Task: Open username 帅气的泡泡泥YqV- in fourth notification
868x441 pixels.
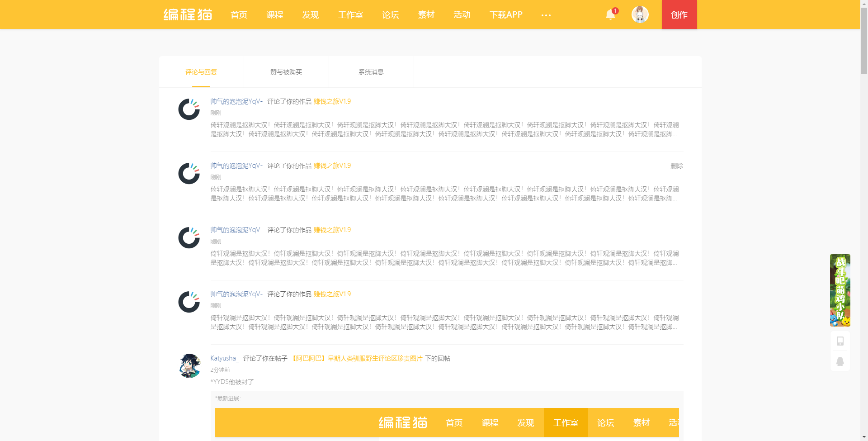Action: pos(236,294)
